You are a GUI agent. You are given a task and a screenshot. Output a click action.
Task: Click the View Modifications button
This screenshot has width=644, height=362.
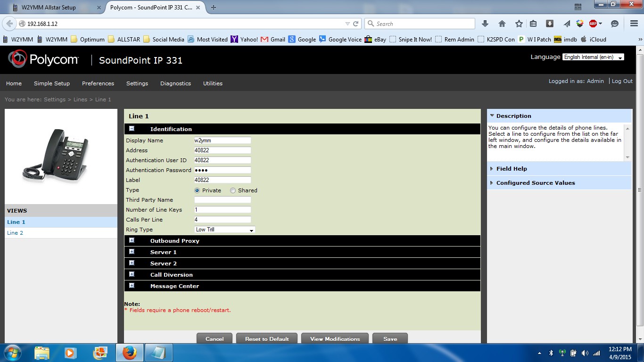click(335, 338)
